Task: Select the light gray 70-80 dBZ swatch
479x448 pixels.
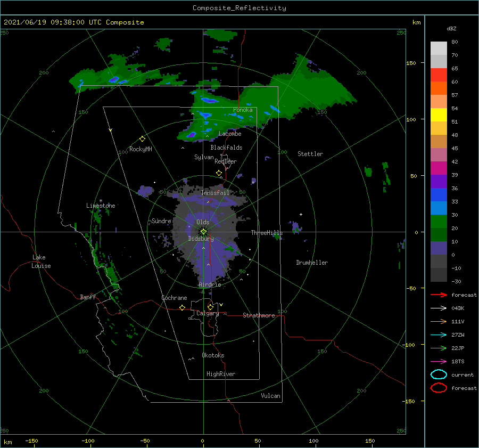Action: pos(439,48)
